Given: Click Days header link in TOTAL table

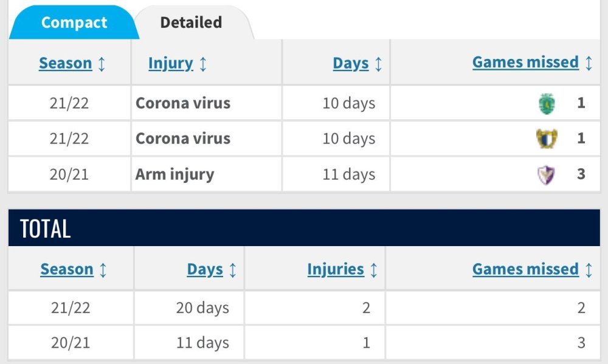Looking at the screenshot, I should click(x=205, y=270).
